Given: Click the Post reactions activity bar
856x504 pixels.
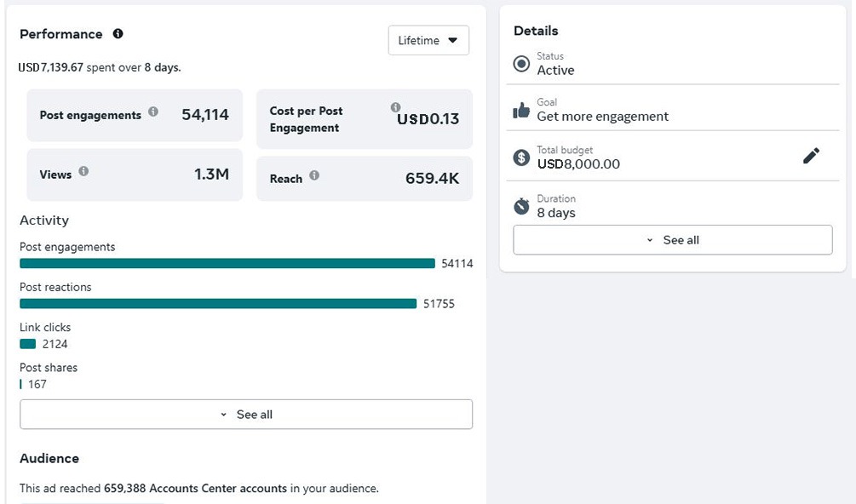Looking at the screenshot, I should tap(218, 304).
